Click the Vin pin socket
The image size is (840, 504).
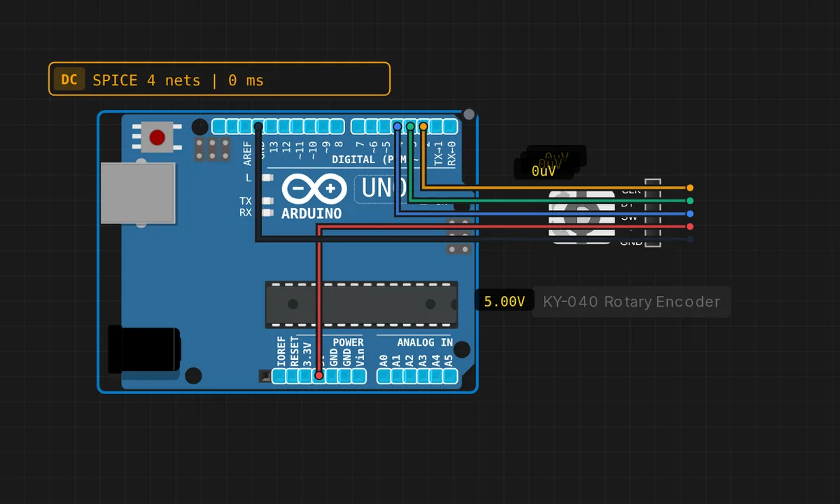[359, 376]
